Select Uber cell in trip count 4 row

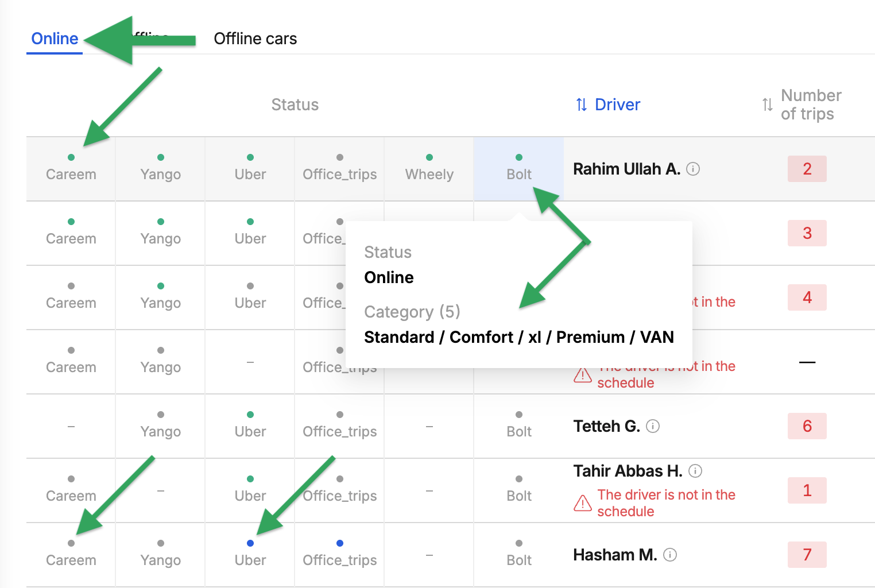[x=250, y=297]
